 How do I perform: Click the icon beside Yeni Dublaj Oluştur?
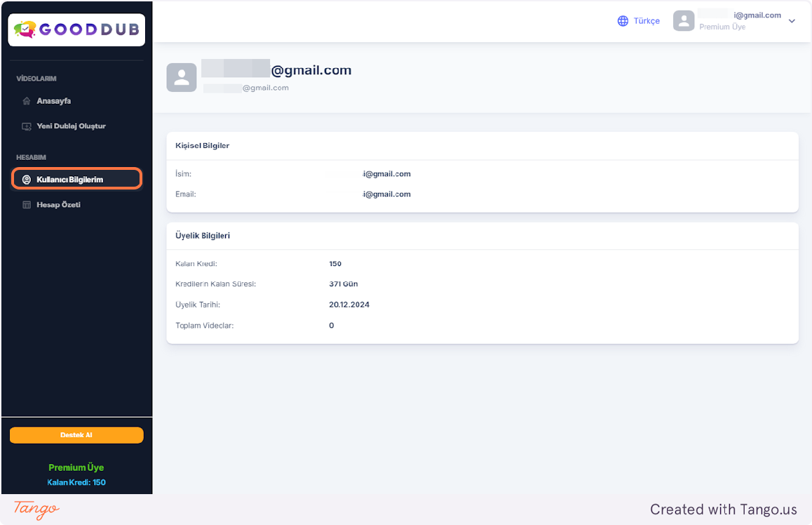(27, 126)
